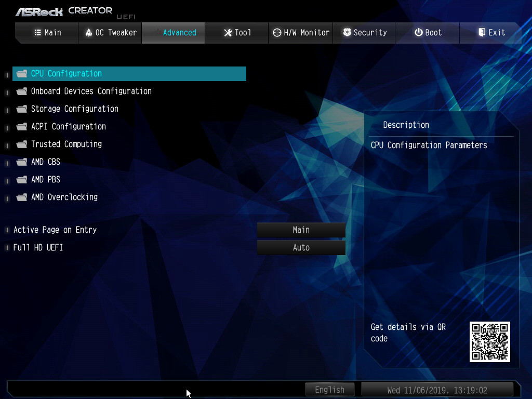
Task: Enter the AMD Overclocking submenu
Action: [64, 197]
